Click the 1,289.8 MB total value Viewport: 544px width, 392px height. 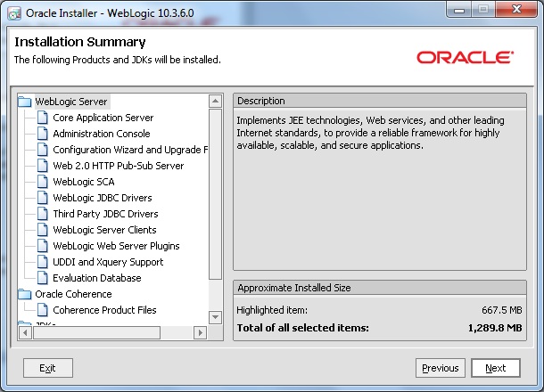495,328
